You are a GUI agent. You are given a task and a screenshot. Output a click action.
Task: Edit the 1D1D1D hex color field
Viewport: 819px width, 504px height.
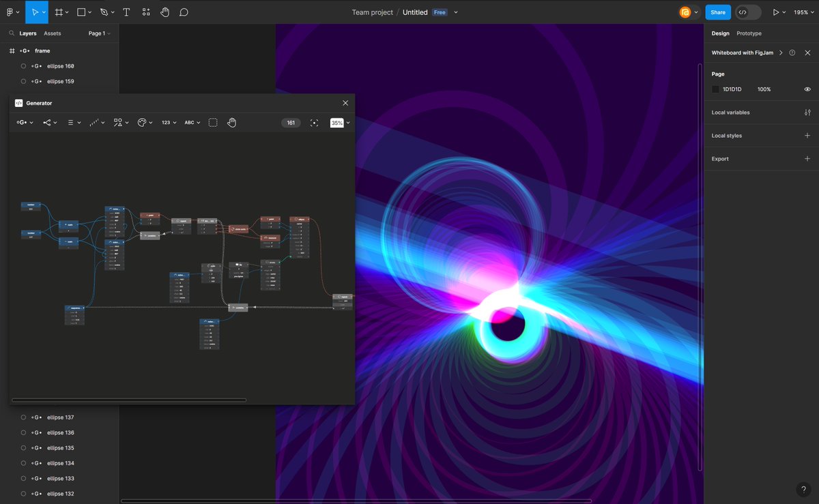point(732,89)
